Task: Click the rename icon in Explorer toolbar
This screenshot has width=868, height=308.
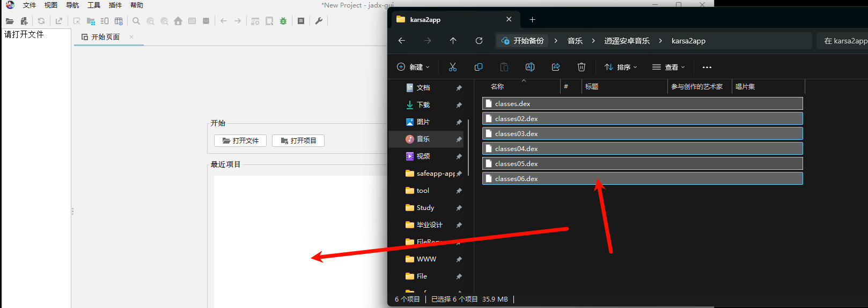Action: (530, 67)
